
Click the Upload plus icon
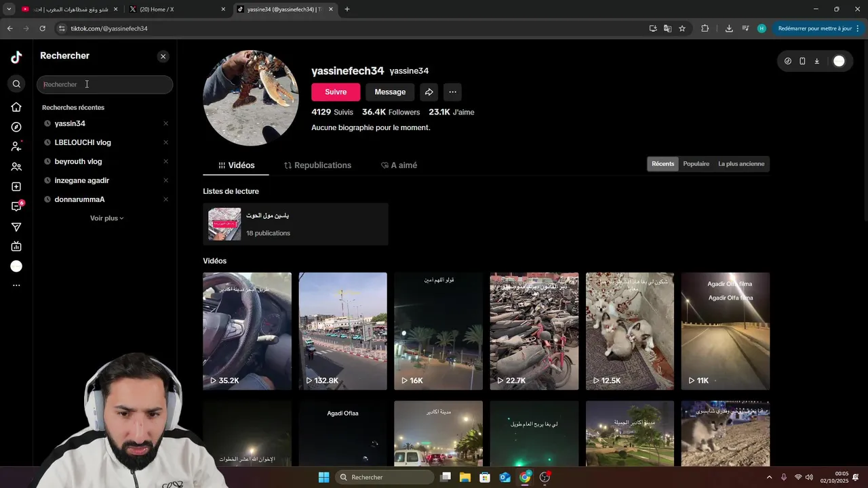(16, 186)
